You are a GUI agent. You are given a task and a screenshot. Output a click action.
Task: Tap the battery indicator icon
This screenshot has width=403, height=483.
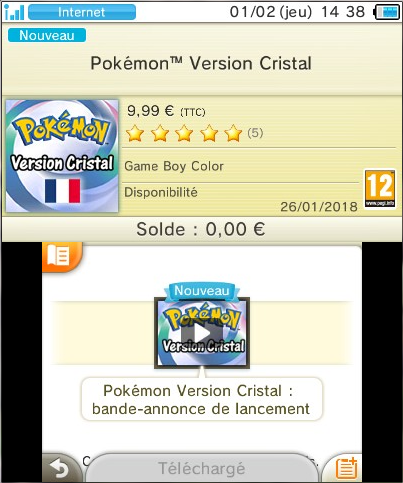[387, 12]
